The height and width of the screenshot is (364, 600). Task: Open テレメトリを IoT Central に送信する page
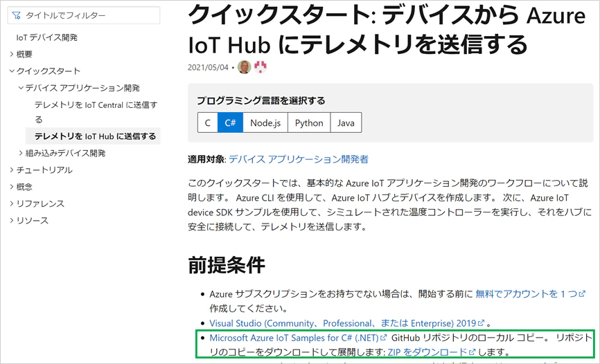pos(96,112)
